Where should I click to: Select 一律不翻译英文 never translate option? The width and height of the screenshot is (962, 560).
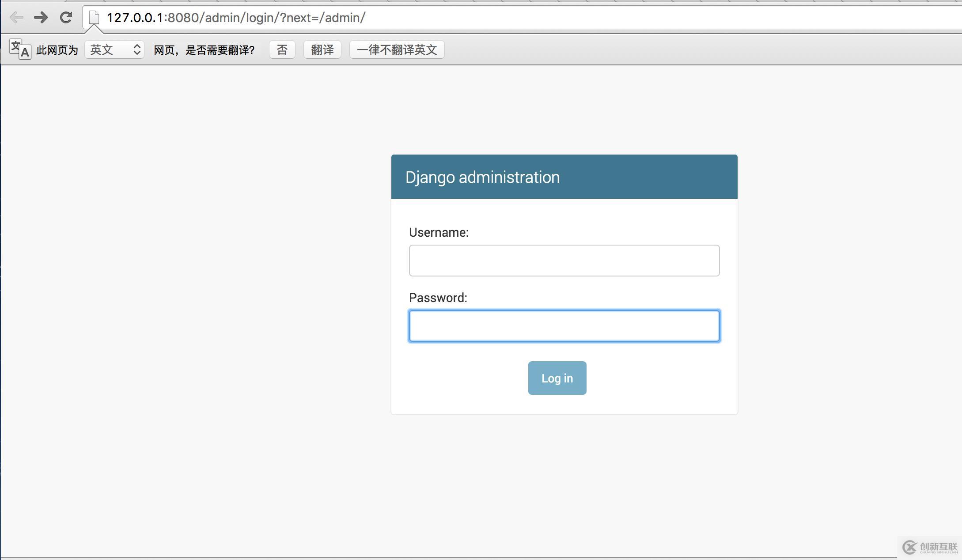click(397, 49)
